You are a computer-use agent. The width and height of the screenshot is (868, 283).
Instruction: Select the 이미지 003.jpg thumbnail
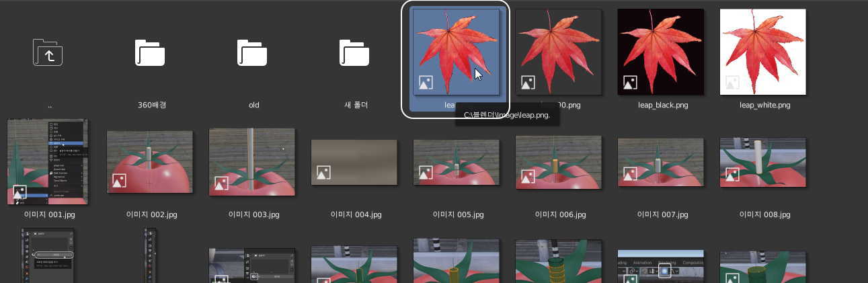pos(252,162)
